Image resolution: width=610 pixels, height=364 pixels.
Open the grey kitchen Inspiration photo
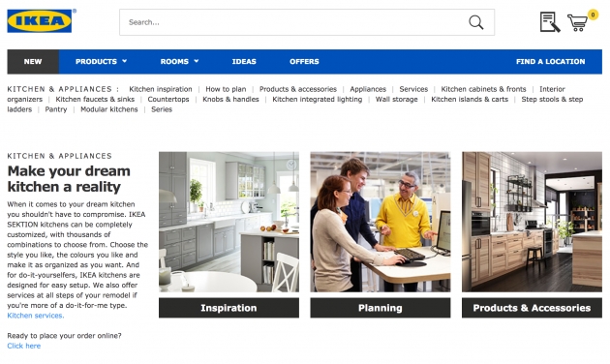229,222
